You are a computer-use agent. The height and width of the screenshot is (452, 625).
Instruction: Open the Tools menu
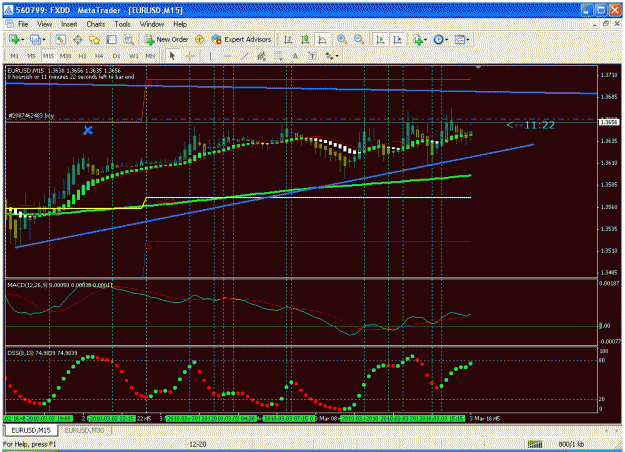tap(122, 24)
